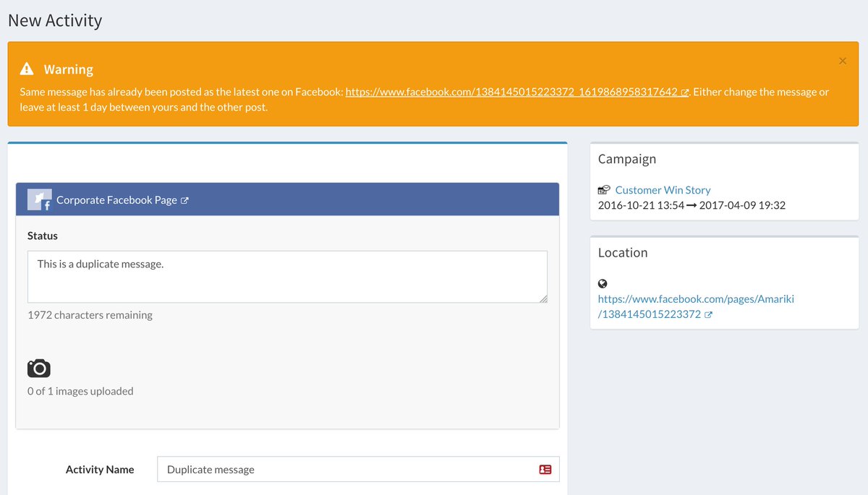Click the Location panel heading
The image size is (868, 495).
pos(623,253)
